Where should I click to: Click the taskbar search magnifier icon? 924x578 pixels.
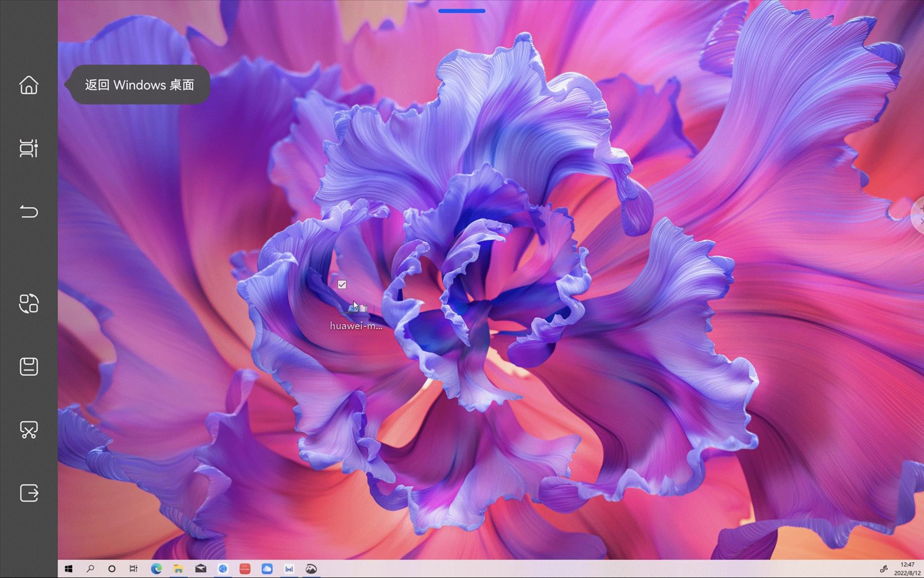click(90, 569)
